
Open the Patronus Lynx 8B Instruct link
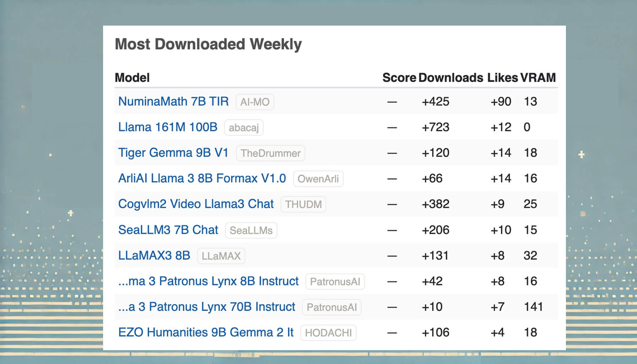click(x=208, y=281)
